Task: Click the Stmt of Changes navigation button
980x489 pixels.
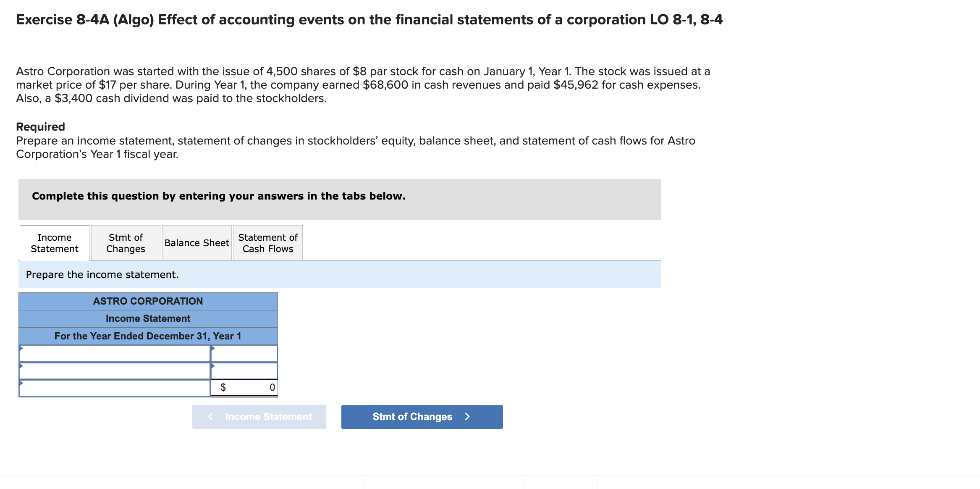Action: 422,416
